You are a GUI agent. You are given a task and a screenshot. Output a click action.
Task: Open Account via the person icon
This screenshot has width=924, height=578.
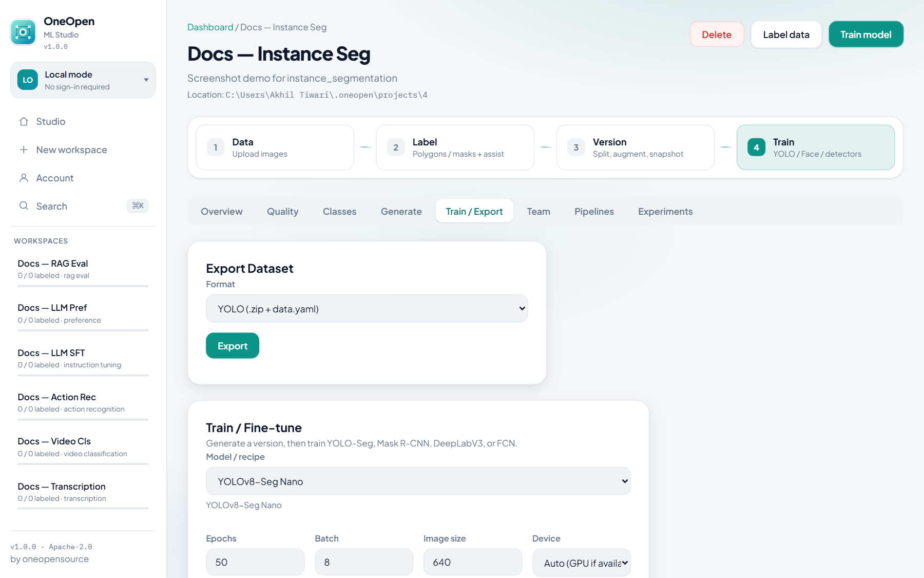click(x=24, y=178)
